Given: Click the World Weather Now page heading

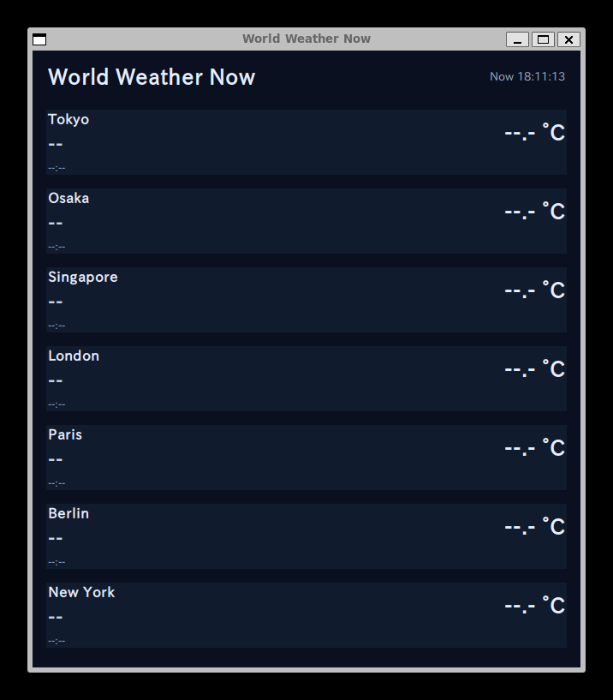Looking at the screenshot, I should click(x=152, y=77).
